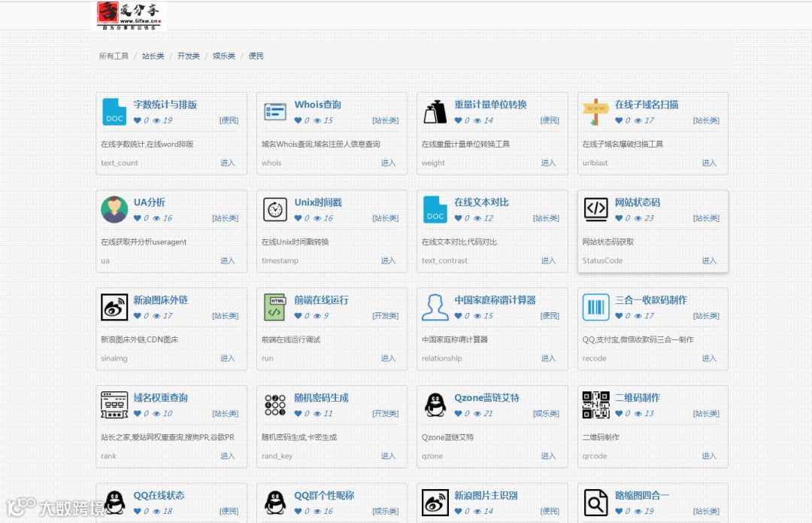
Task: Click the 重量计量单位转换 weights icon
Action: pos(435,111)
